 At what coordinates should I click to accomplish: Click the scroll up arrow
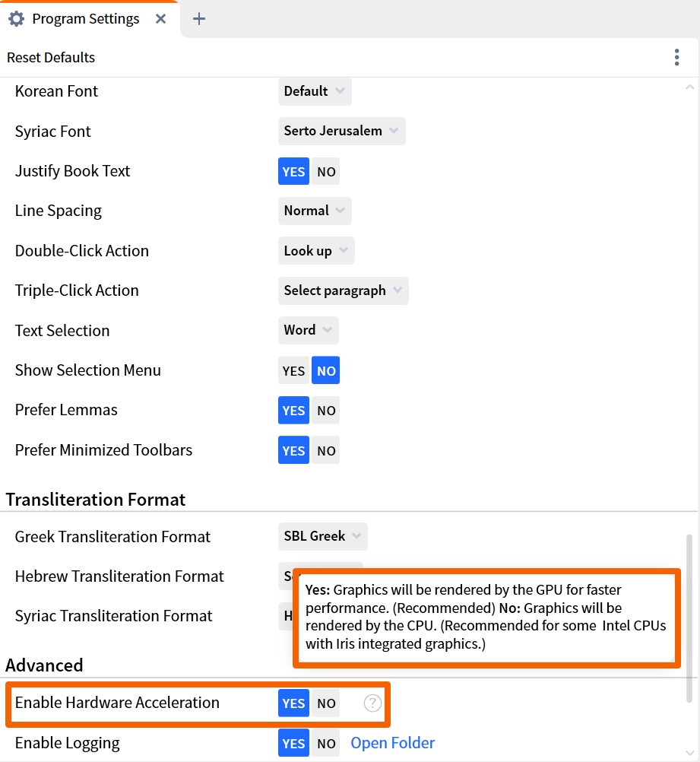coord(689,87)
